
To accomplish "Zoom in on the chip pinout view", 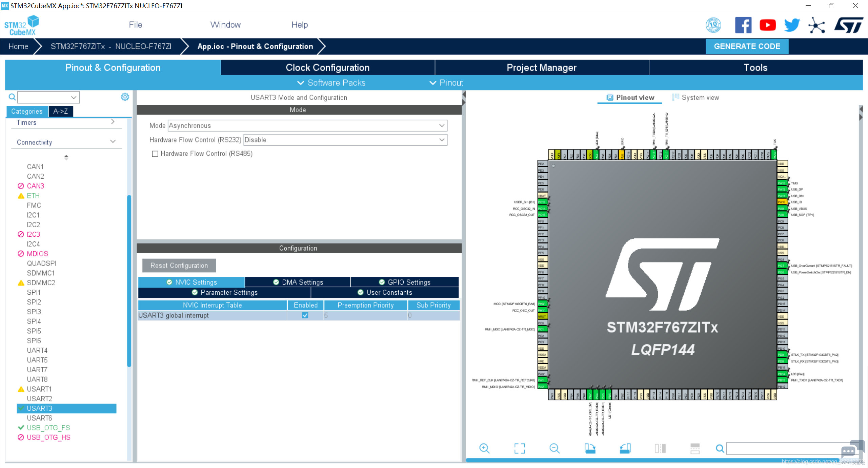I will (484, 448).
